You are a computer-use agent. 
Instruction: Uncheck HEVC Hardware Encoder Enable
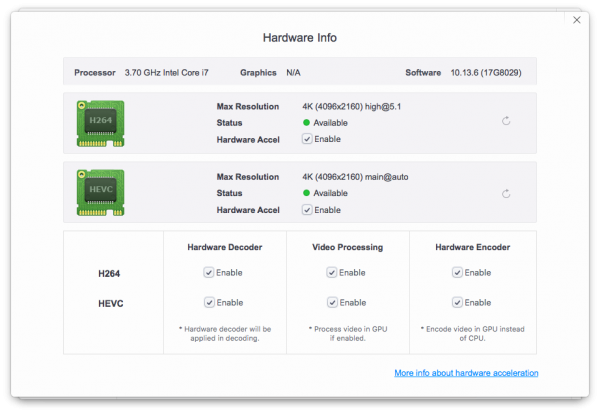[458, 302]
